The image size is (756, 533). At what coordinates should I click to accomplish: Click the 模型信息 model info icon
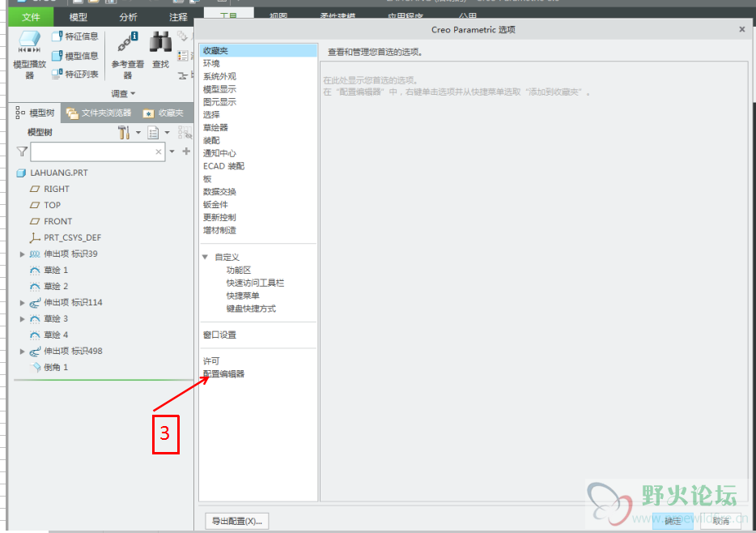[x=57, y=56]
